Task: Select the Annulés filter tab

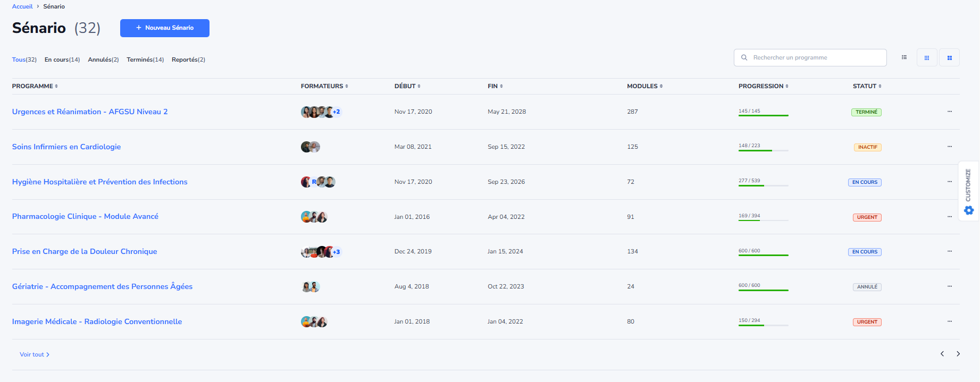Action: (x=103, y=60)
